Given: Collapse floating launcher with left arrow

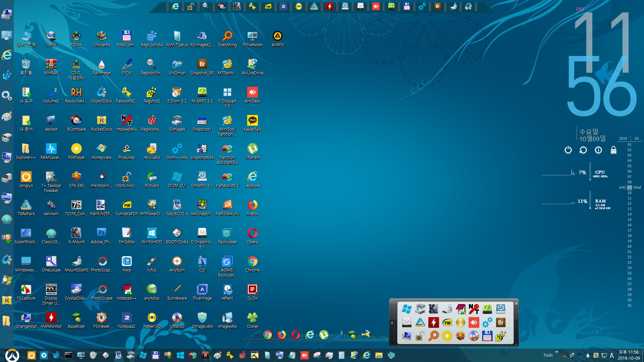Looking at the screenshot, I should (392, 323).
